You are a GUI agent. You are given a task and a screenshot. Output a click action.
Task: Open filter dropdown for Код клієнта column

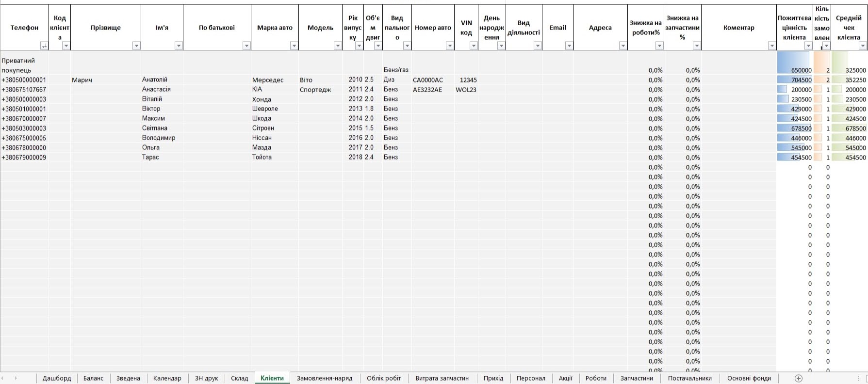coord(66,46)
